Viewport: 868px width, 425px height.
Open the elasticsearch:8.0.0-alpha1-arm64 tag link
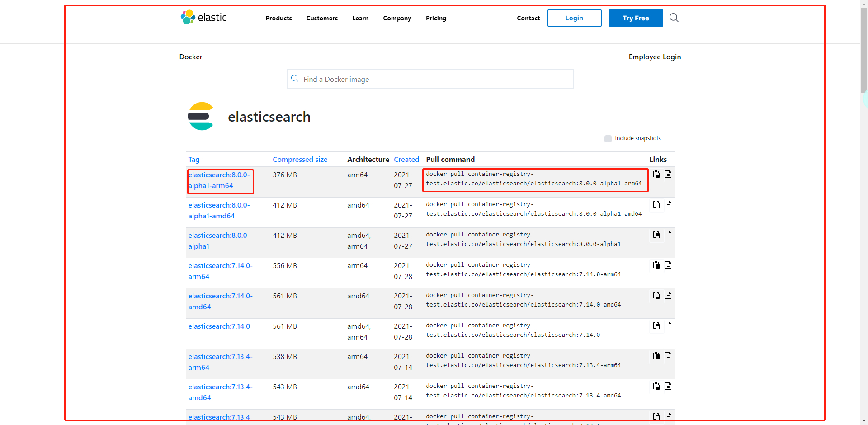pyautogui.click(x=219, y=180)
